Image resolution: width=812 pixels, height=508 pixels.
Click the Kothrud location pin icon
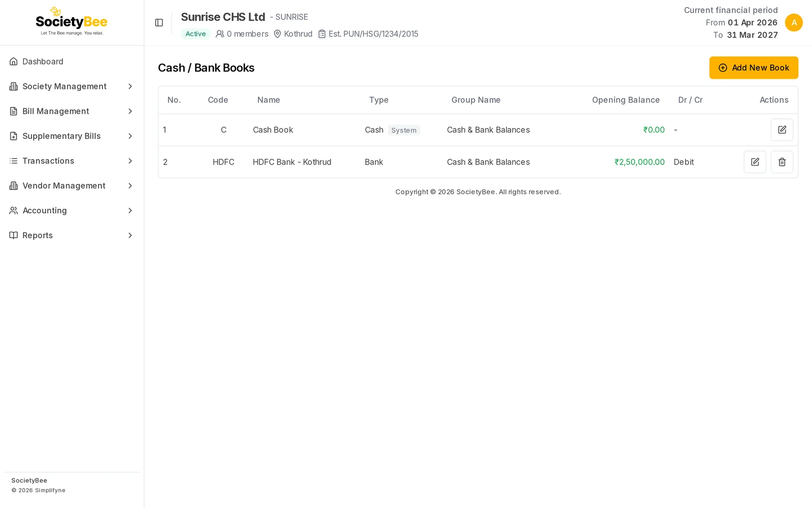[278, 34]
